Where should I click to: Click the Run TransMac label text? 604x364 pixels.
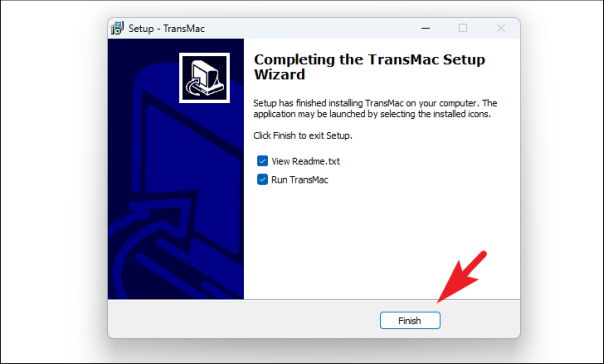coord(300,180)
